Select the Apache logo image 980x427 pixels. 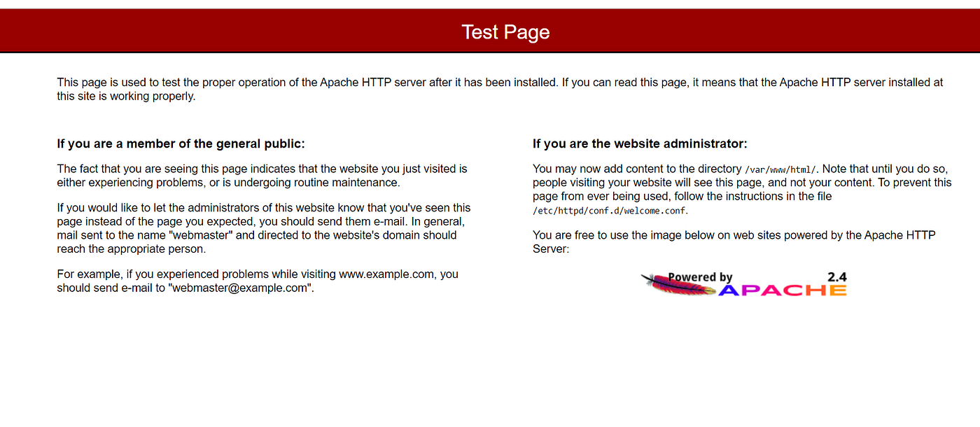point(744,283)
